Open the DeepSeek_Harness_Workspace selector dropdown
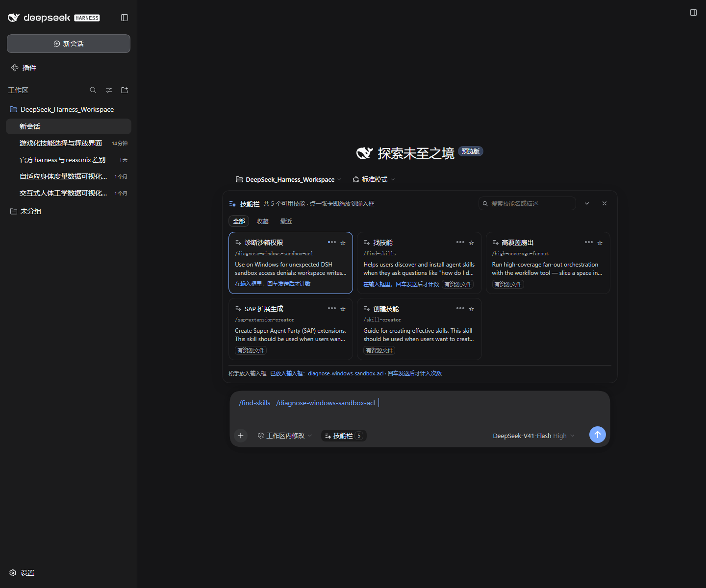Image resolution: width=706 pixels, height=588 pixels. pos(288,179)
